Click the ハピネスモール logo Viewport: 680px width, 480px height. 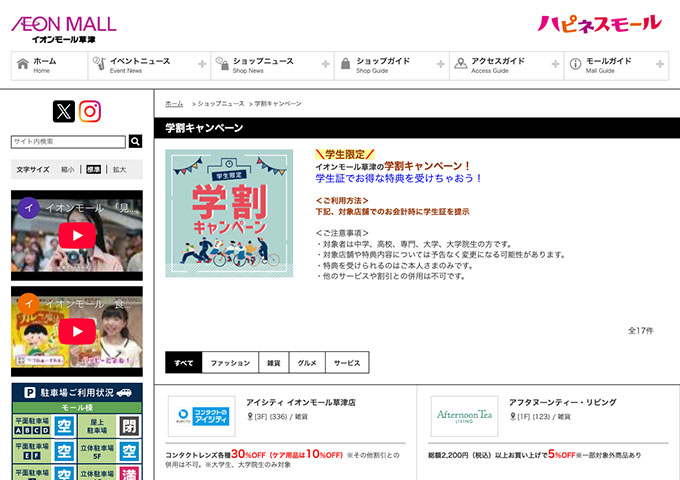(599, 24)
